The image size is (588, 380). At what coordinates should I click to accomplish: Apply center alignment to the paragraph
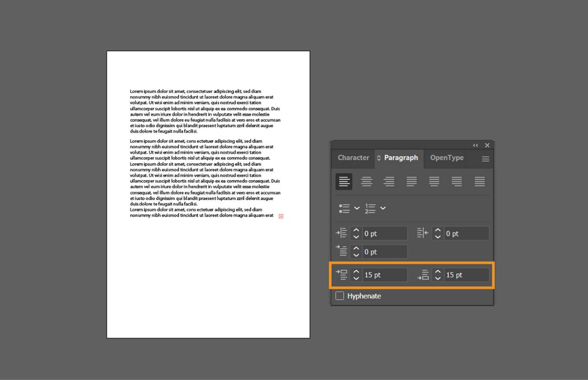coord(367,182)
